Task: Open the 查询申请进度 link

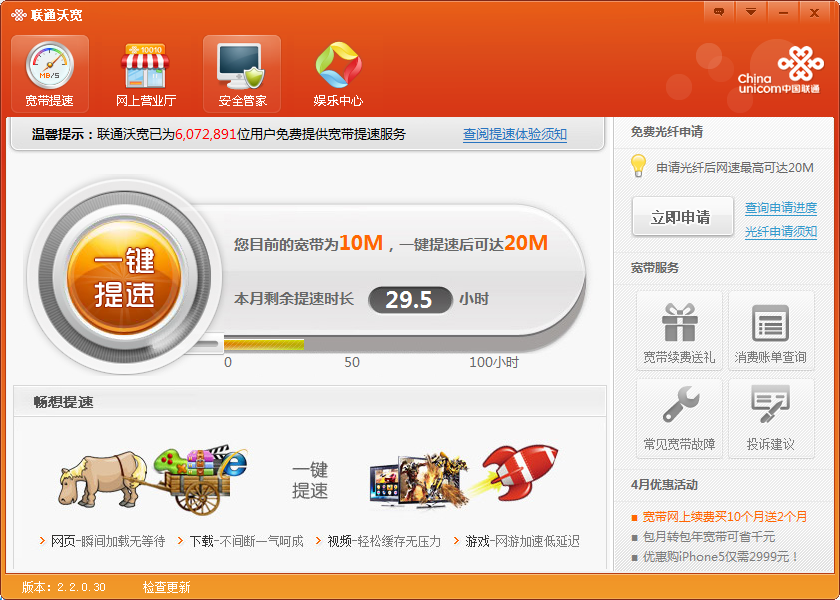Action: click(x=781, y=208)
